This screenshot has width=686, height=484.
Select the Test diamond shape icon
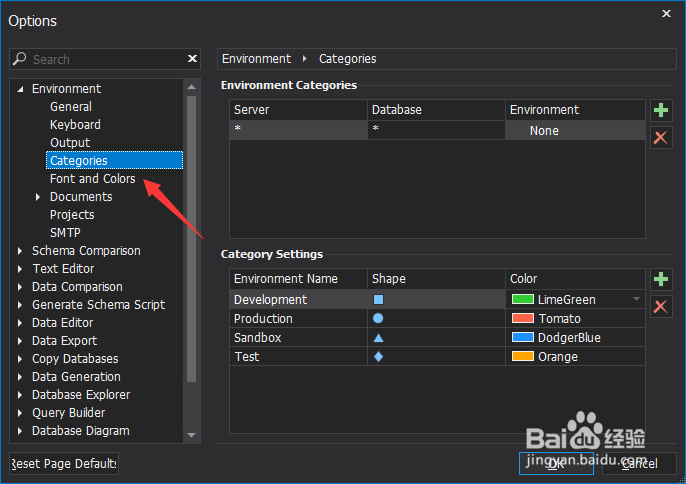tap(378, 357)
